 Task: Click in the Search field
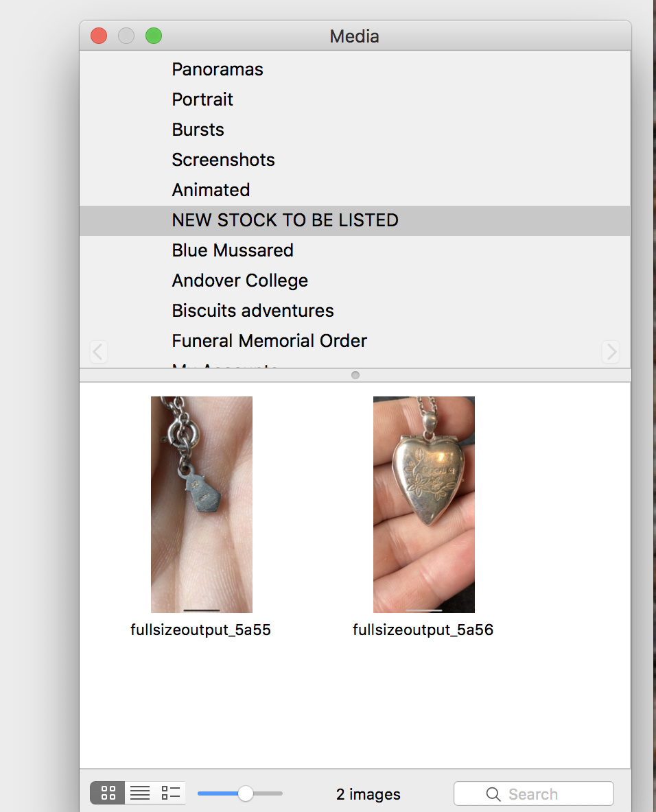tap(534, 794)
